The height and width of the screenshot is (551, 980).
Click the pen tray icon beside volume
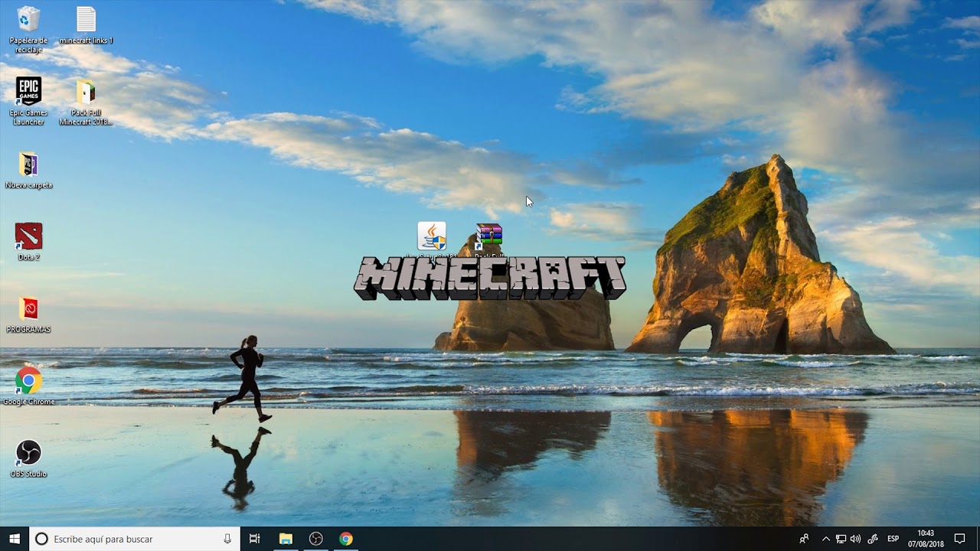[x=872, y=539]
